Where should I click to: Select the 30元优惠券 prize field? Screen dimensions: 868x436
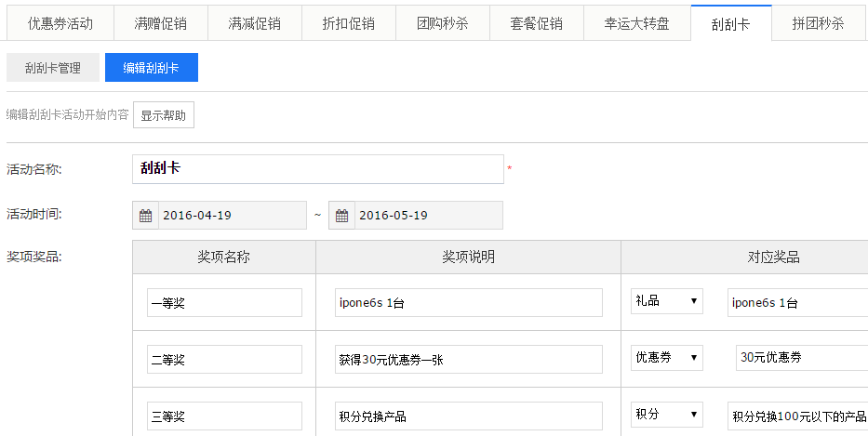pyautogui.click(x=800, y=358)
